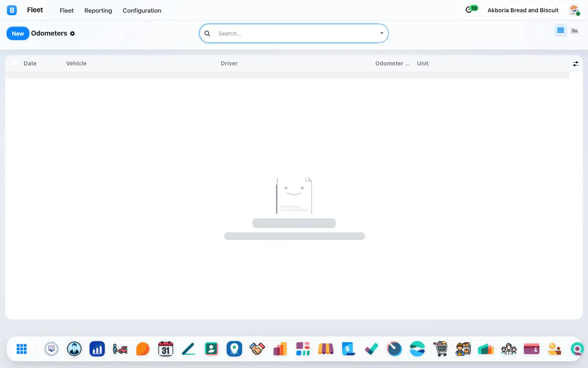Screen dimensions: 588x368
Task: Sort by the Date column header
Action: 30,63
